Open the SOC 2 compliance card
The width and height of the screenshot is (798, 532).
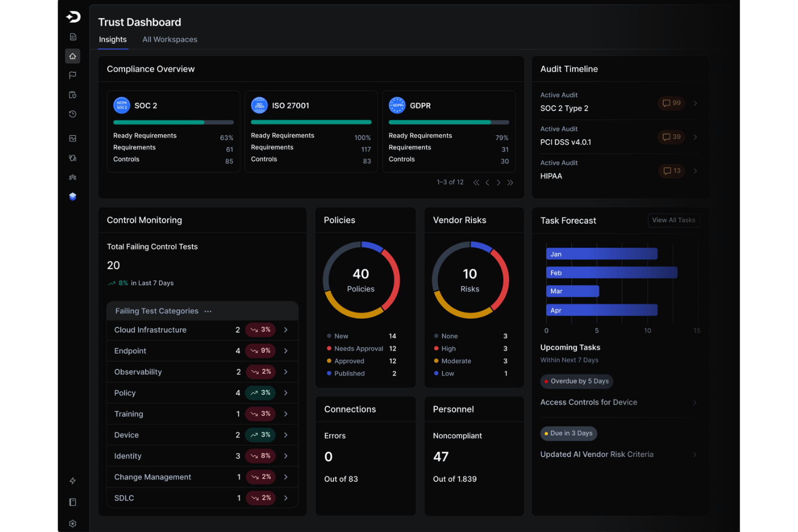[x=174, y=132]
